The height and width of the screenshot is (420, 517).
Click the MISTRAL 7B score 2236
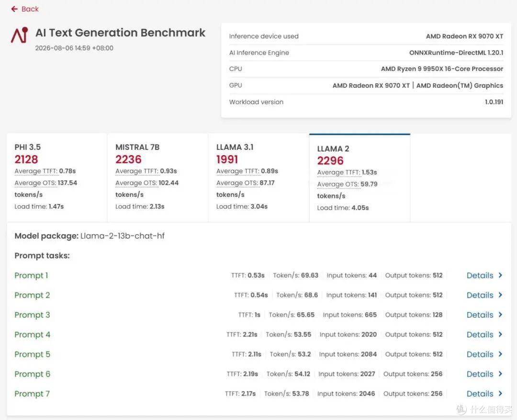click(128, 159)
